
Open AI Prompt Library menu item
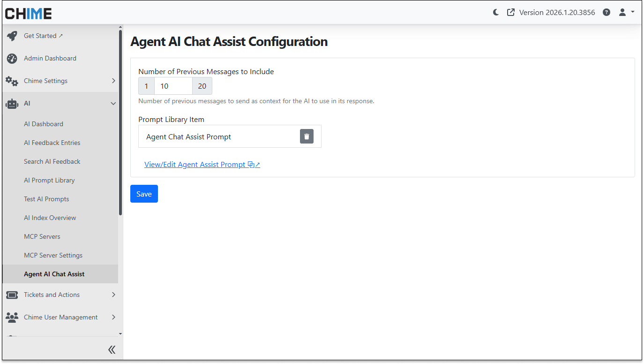pos(49,180)
